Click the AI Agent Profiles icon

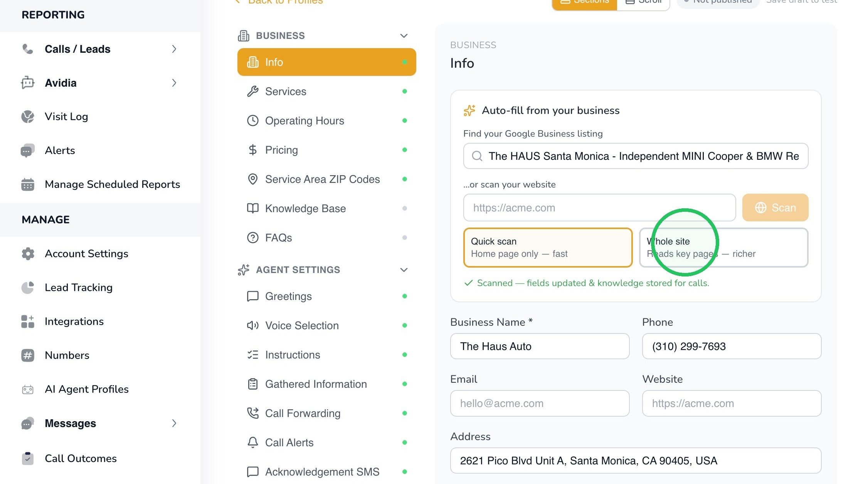click(x=27, y=389)
